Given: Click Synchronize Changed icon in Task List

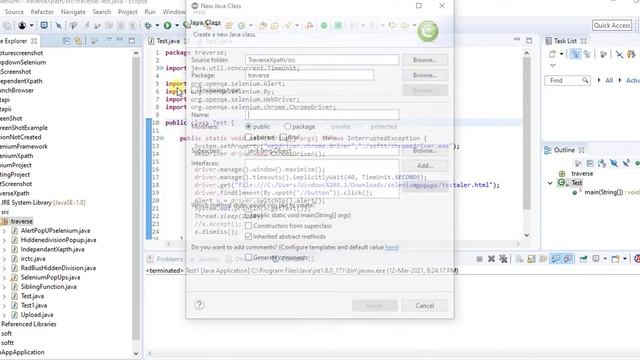Looking at the screenshot, I should [x=631, y=54].
